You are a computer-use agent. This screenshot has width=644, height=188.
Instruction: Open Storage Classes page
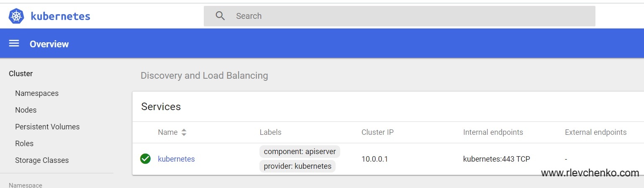[42, 160]
